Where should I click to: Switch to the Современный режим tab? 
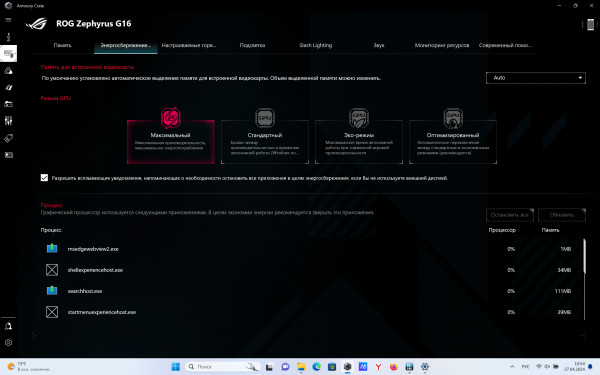pos(505,45)
